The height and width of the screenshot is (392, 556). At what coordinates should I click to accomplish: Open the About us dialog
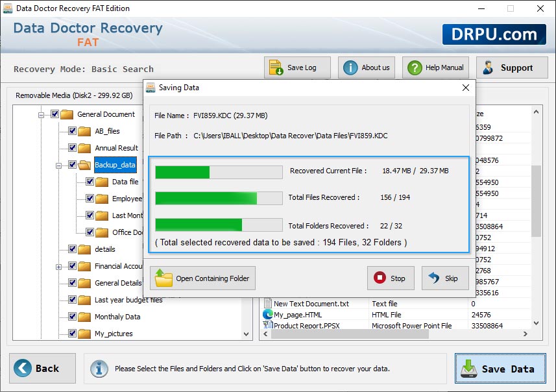[367, 67]
